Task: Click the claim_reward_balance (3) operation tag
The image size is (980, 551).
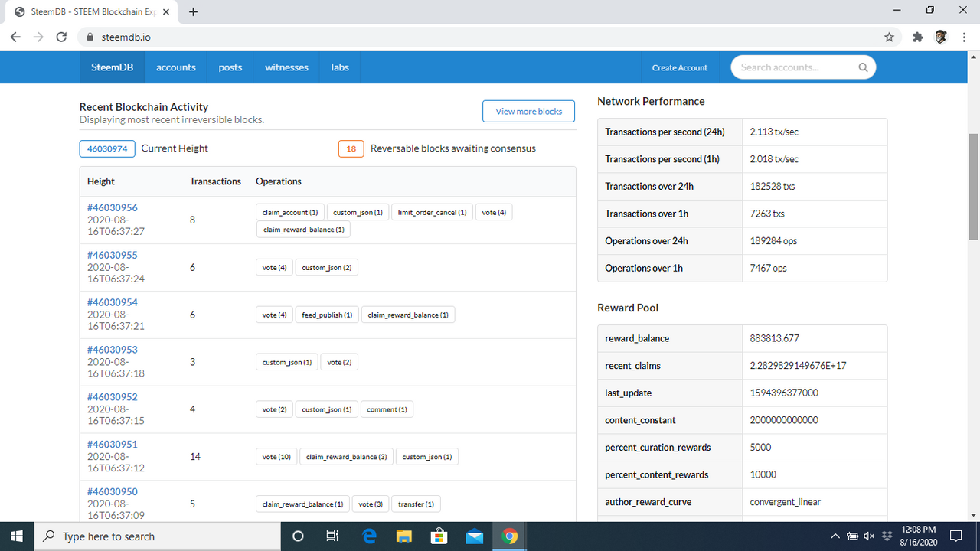Action: pos(347,457)
